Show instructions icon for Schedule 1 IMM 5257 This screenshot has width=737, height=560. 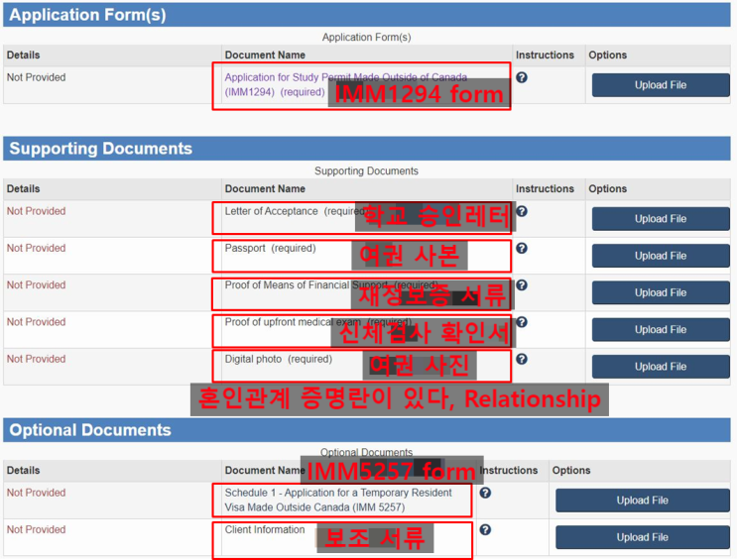click(485, 493)
